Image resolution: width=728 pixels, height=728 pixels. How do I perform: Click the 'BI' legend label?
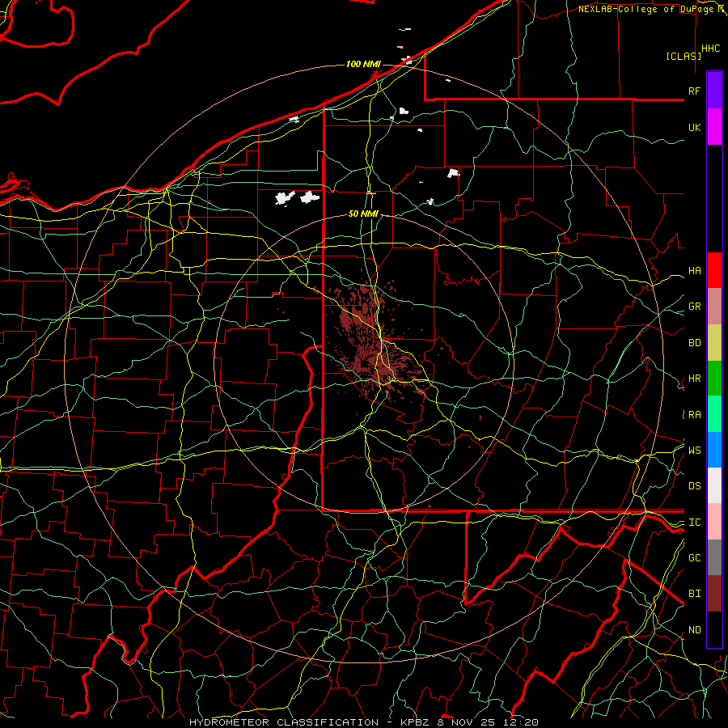(x=694, y=594)
